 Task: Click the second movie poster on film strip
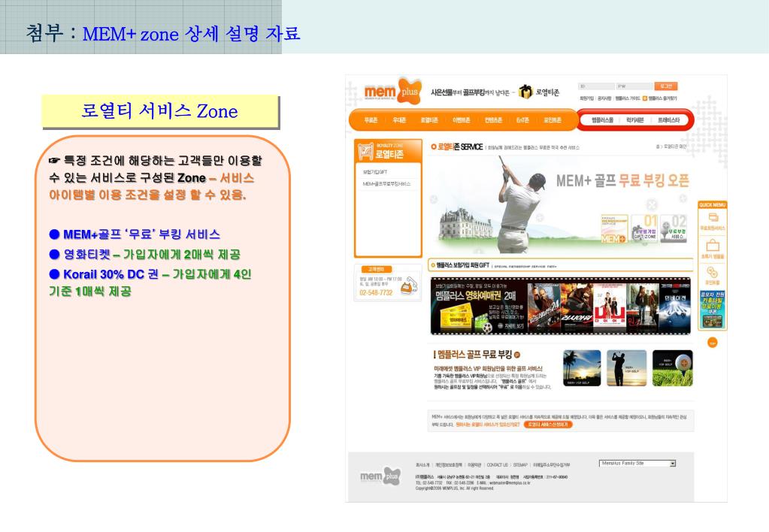pos(577,306)
